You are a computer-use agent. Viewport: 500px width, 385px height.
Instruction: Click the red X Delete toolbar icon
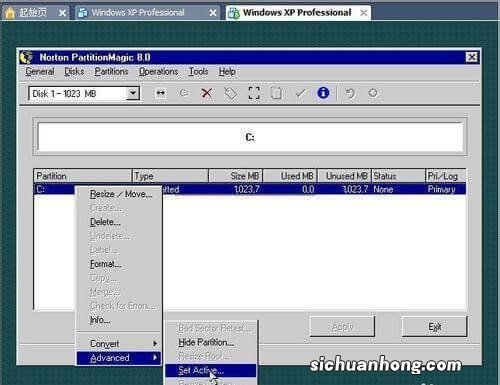[207, 93]
